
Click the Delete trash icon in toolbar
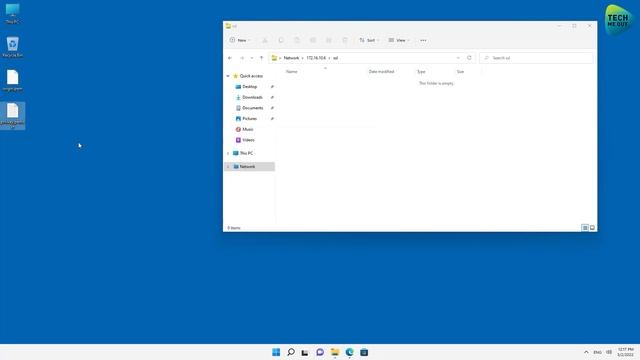click(x=345, y=40)
